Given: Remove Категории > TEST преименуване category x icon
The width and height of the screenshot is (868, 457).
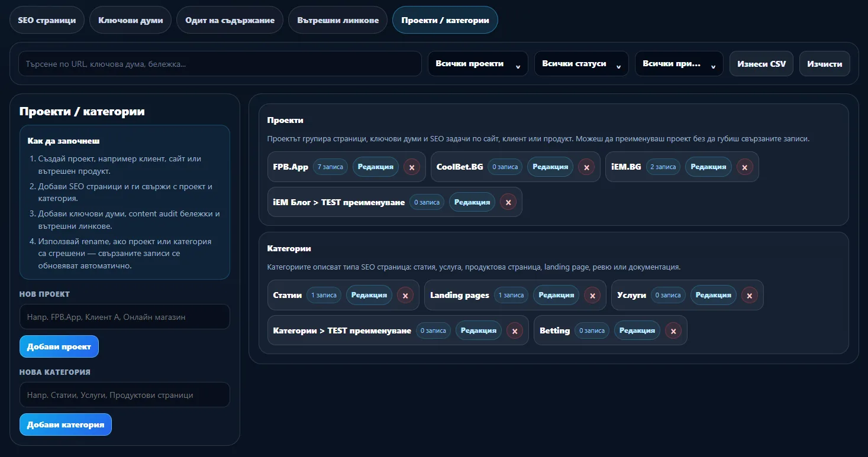Looking at the screenshot, I should coord(515,330).
